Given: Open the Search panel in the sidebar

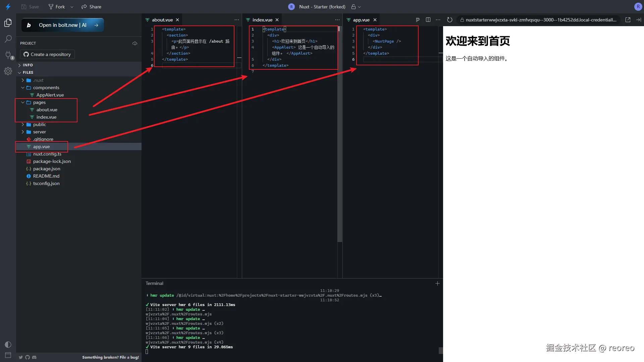Looking at the screenshot, I should (x=8, y=39).
